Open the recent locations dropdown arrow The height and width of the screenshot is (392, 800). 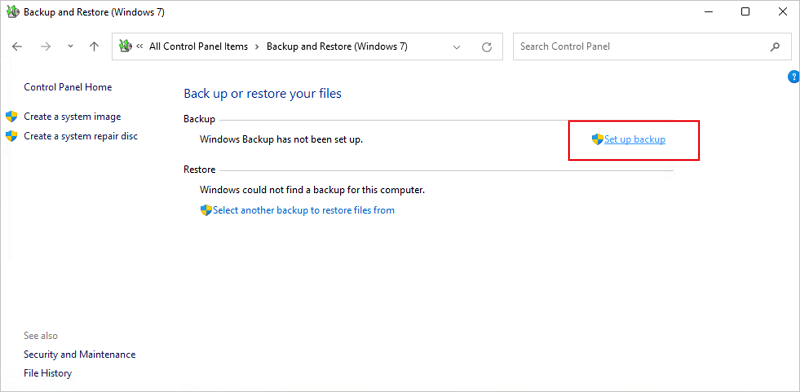point(70,46)
